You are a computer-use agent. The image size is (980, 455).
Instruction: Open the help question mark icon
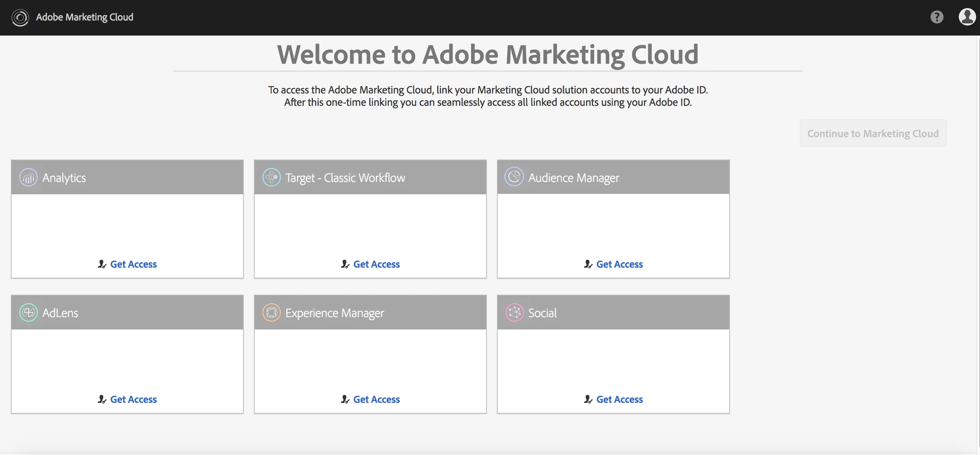(x=936, y=17)
